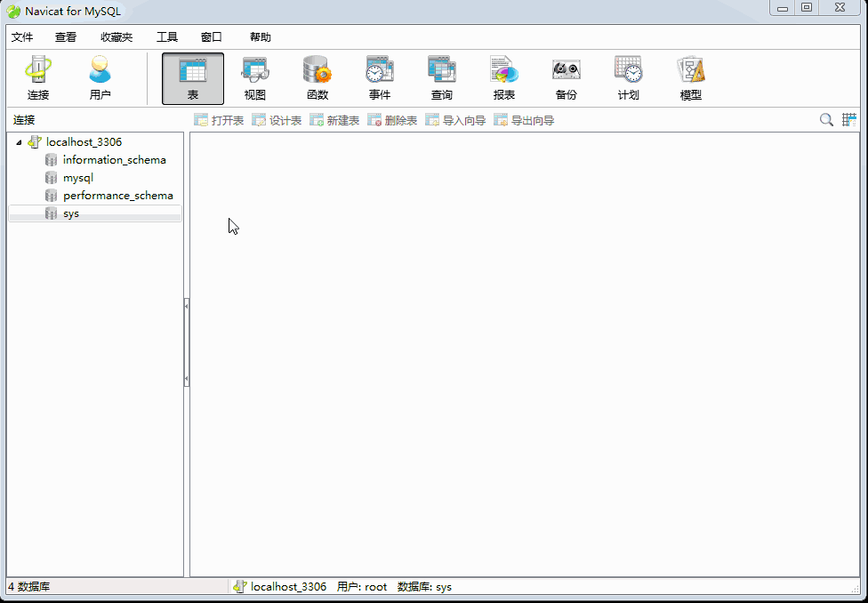Open the 用户 user management icon

100,78
